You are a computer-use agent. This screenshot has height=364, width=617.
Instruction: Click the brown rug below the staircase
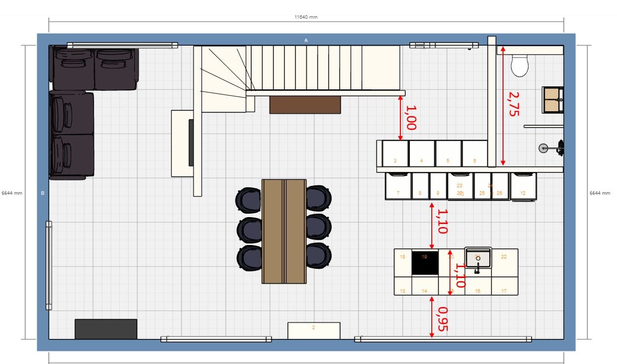pyautogui.click(x=305, y=105)
